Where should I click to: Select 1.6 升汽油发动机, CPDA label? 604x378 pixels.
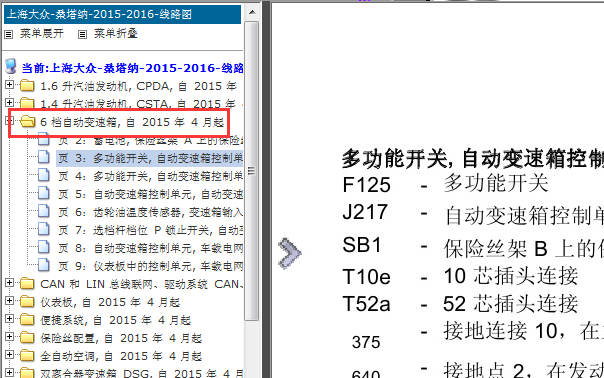click(139, 86)
